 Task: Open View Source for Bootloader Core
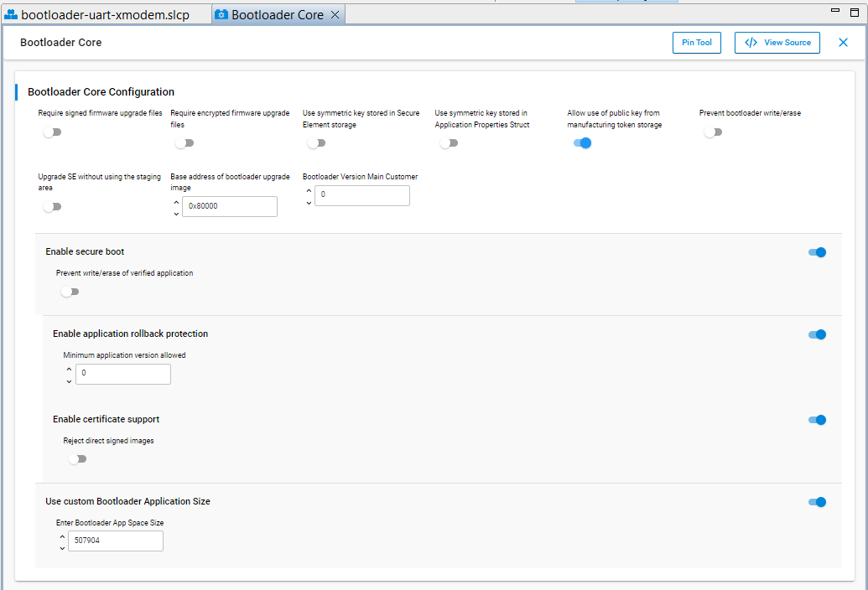pyautogui.click(x=777, y=42)
